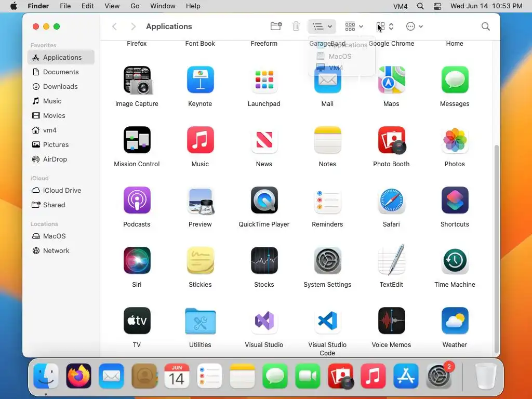Open the Finder menu
The width and height of the screenshot is (532, 399).
click(38, 6)
